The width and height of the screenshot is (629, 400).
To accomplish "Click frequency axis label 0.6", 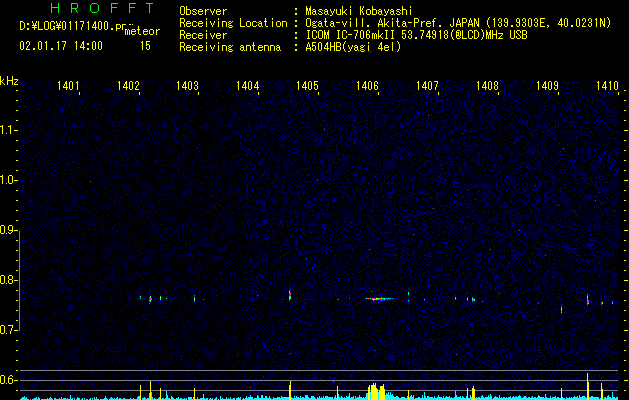I will point(8,380).
